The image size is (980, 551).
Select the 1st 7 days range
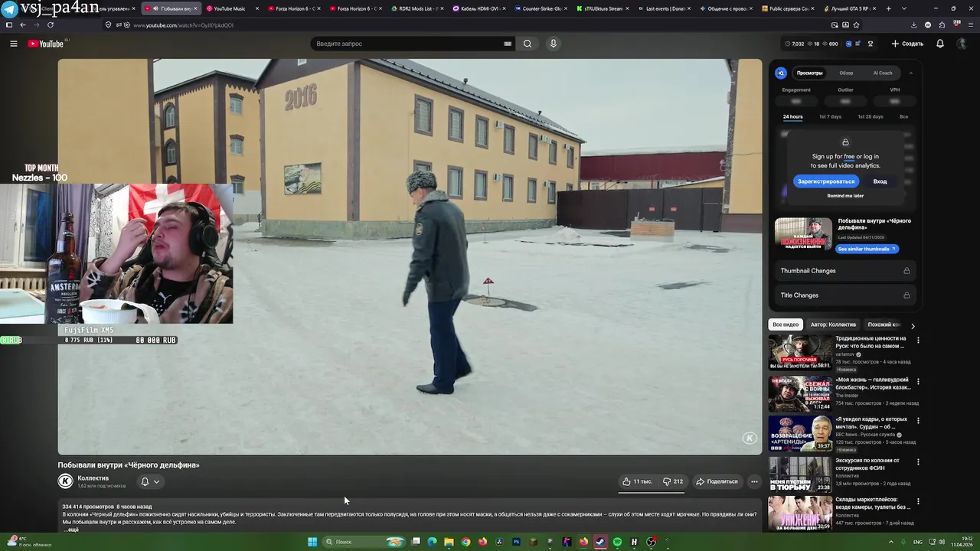[x=830, y=117]
